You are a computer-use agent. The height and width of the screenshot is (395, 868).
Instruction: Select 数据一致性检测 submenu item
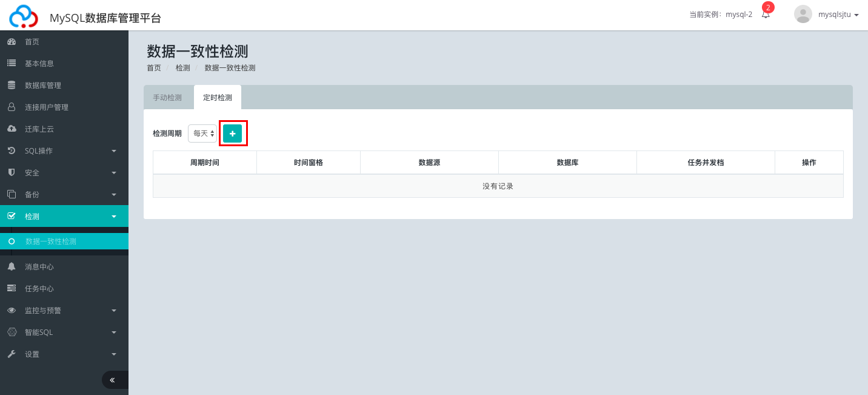point(64,241)
